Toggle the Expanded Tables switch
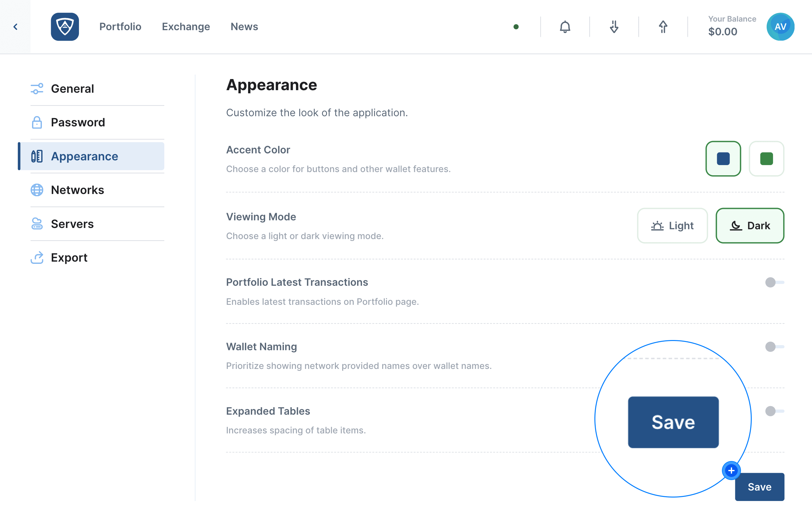 pyautogui.click(x=775, y=411)
